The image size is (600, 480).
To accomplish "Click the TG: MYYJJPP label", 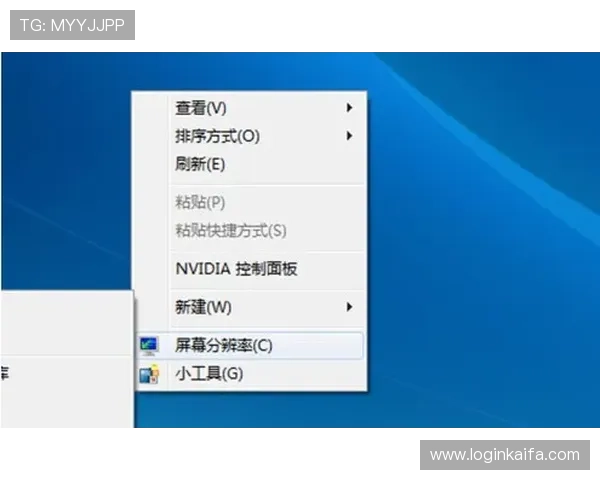I will [x=72, y=25].
